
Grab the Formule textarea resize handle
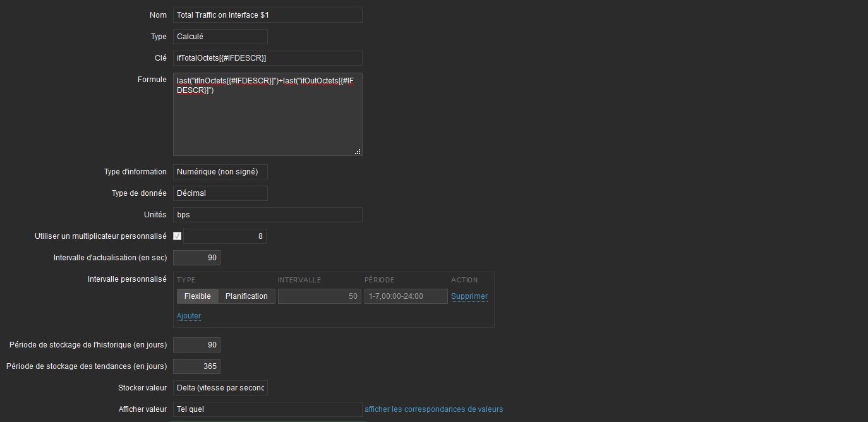coord(358,152)
